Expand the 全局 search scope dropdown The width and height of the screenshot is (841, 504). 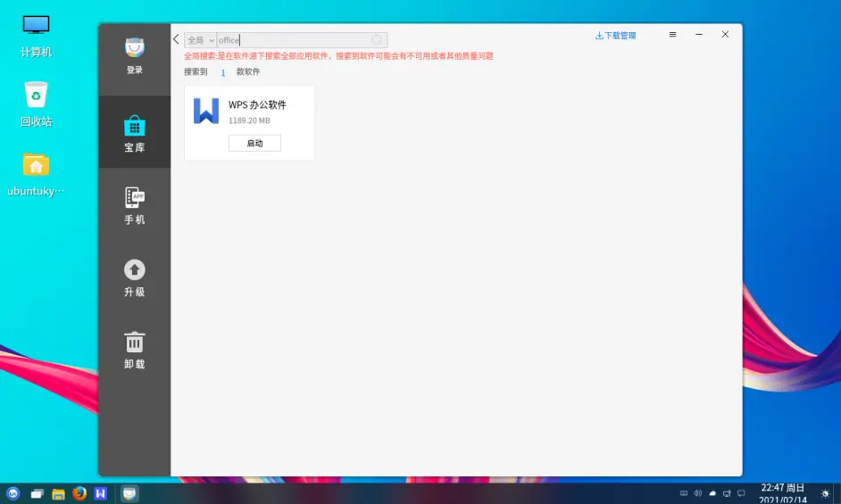tap(201, 40)
